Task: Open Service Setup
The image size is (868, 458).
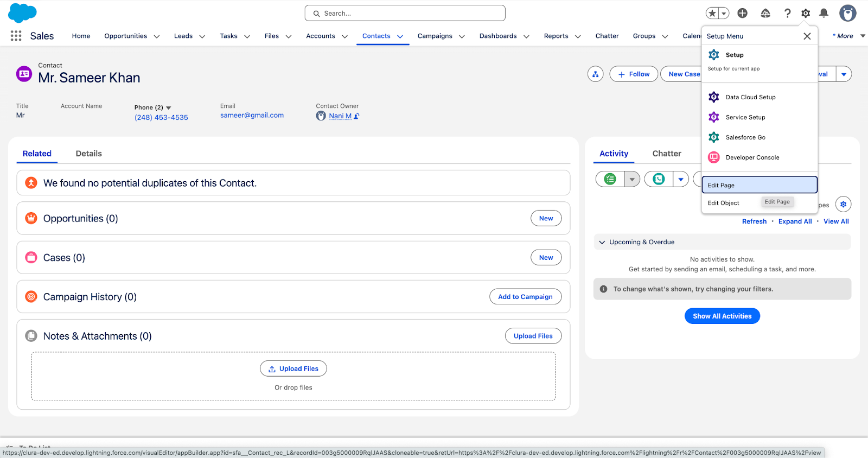Action: pyautogui.click(x=759, y=117)
